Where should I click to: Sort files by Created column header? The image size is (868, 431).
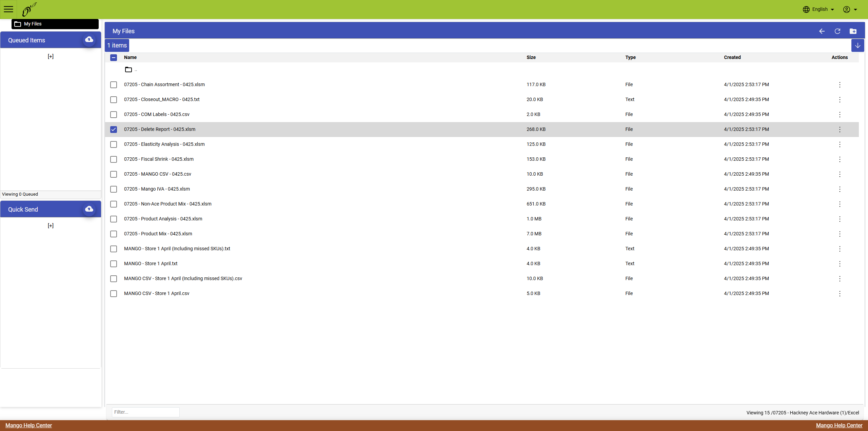tap(732, 57)
